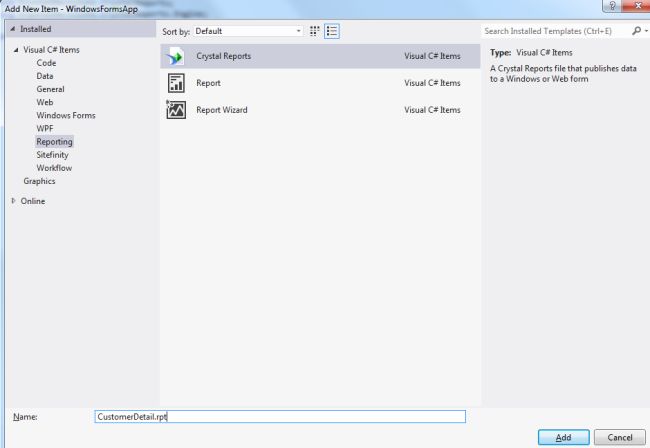Open the Sort by Default dropdown
Viewport: 650px width, 448px height.
(248, 31)
